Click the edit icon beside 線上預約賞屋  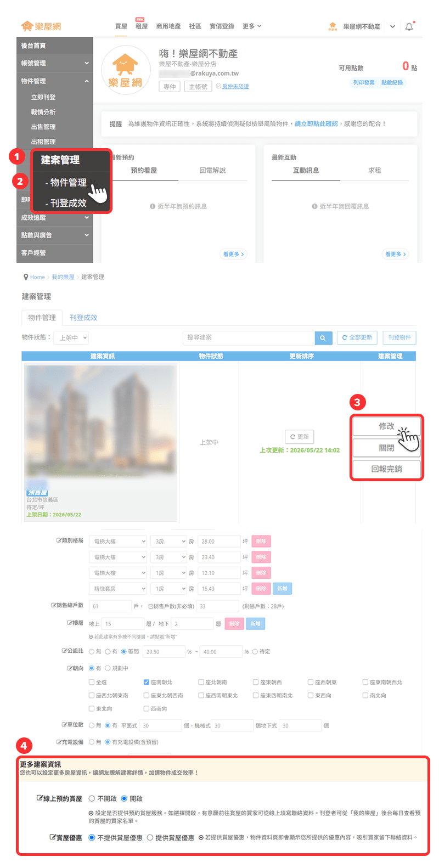(x=40, y=798)
